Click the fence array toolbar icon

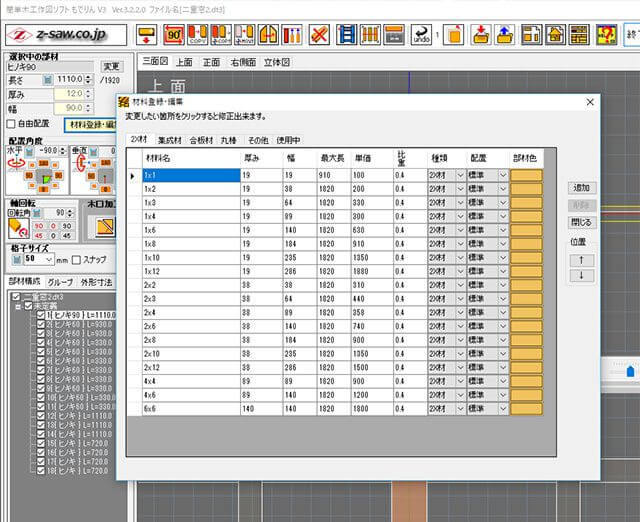(370, 35)
